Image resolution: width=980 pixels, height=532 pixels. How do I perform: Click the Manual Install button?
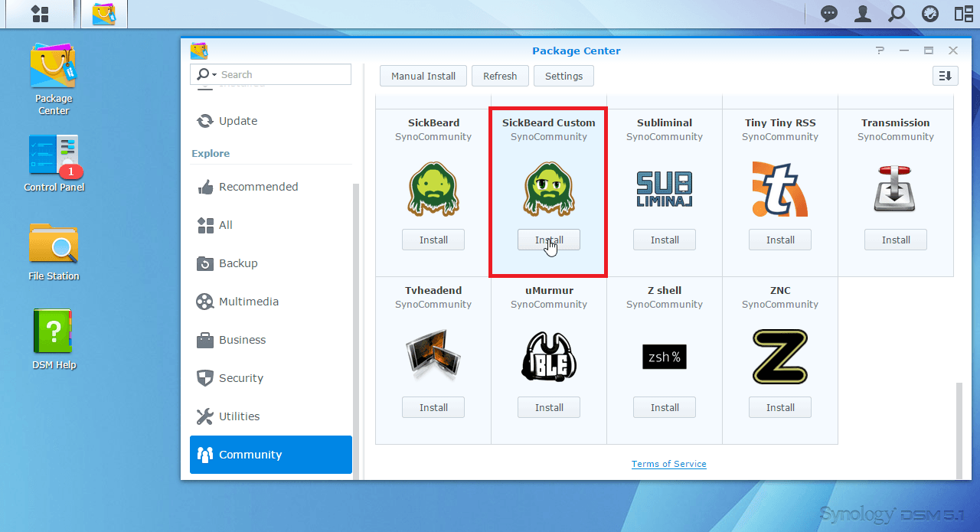[423, 76]
